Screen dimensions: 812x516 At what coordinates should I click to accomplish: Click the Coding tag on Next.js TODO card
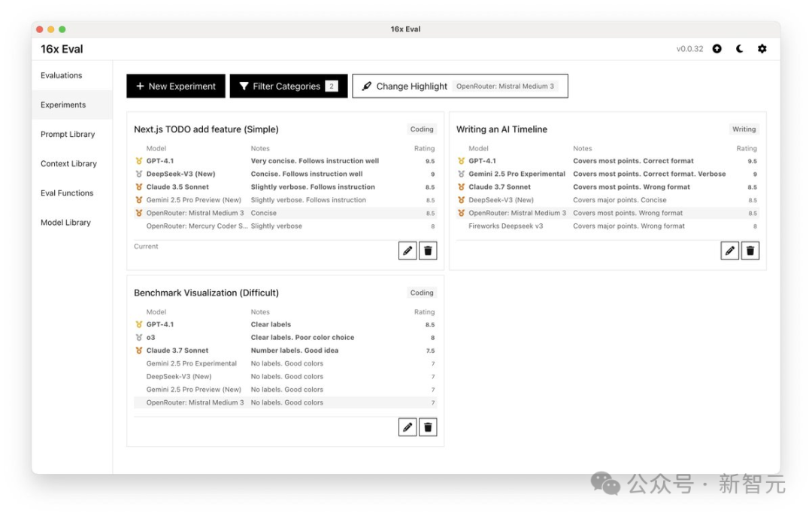(422, 129)
